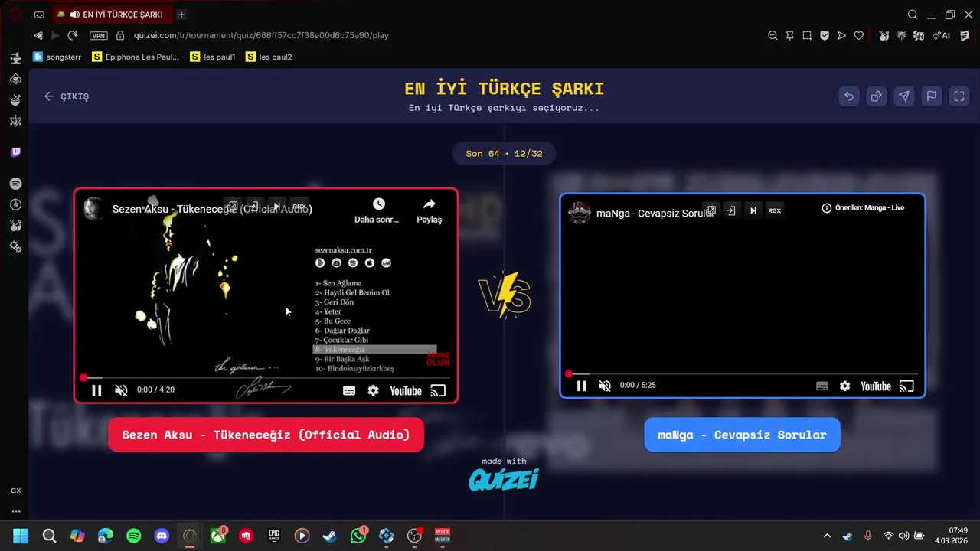Image resolution: width=980 pixels, height=551 pixels.
Task: Unmute the Sezen Aksu video
Action: 121,390
